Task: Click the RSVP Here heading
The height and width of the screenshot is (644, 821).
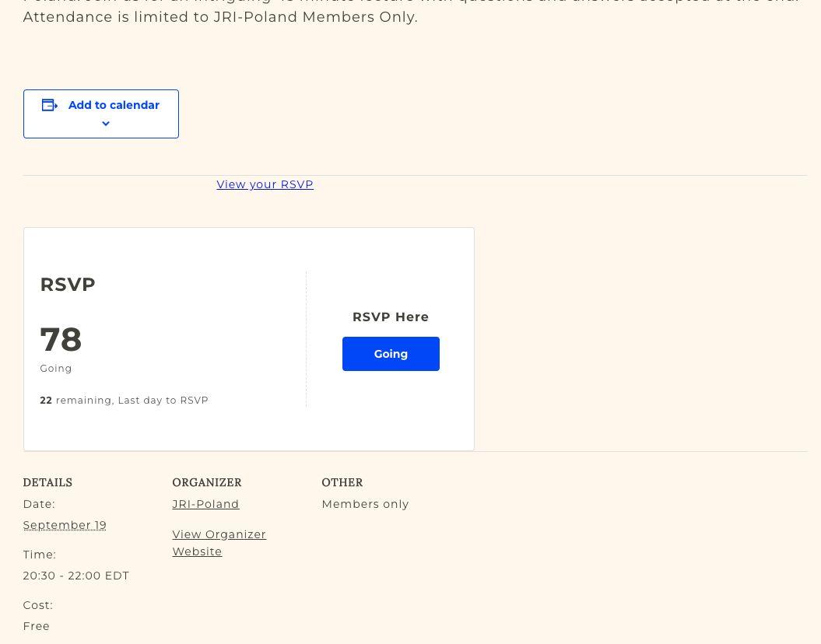Action: pos(391,317)
